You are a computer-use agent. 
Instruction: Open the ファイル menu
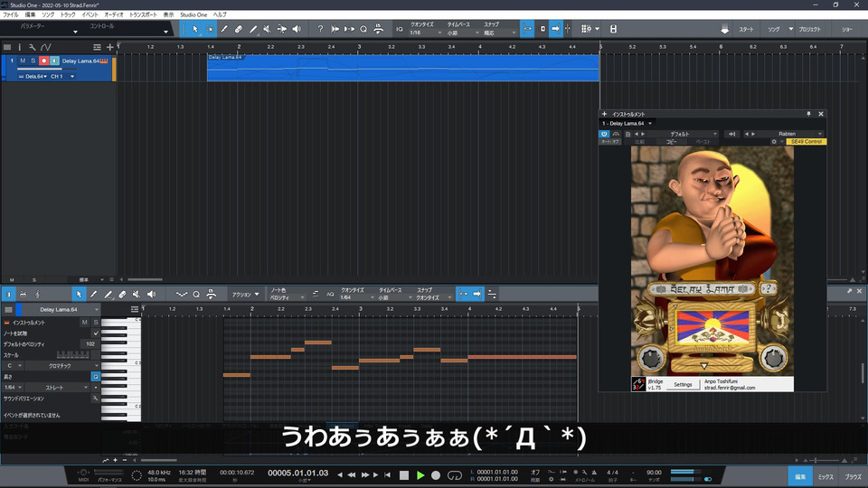[x=11, y=14]
